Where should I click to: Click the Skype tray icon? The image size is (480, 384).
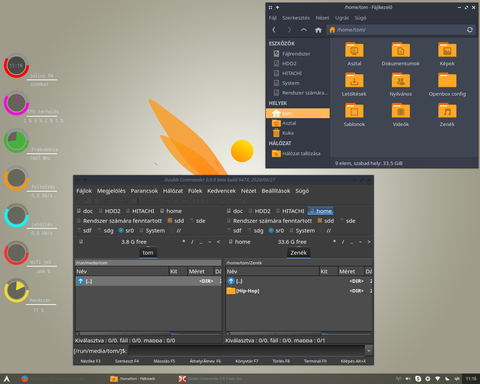point(418,379)
